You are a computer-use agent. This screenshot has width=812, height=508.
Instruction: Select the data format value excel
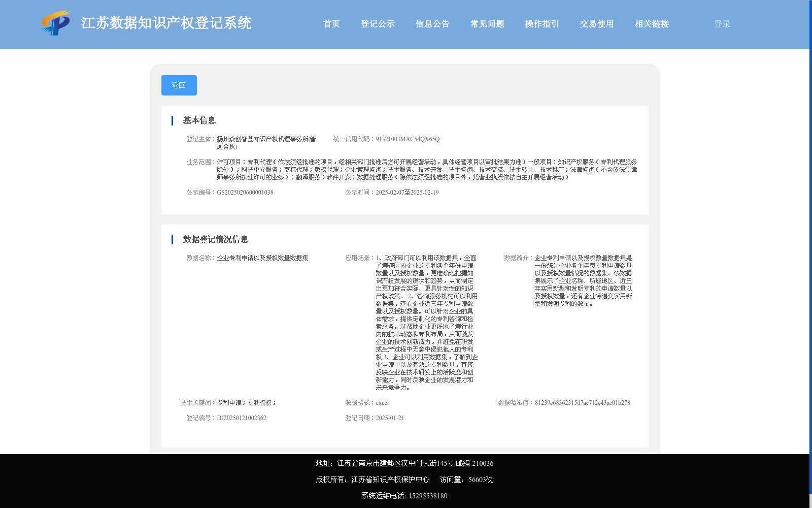point(382,403)
